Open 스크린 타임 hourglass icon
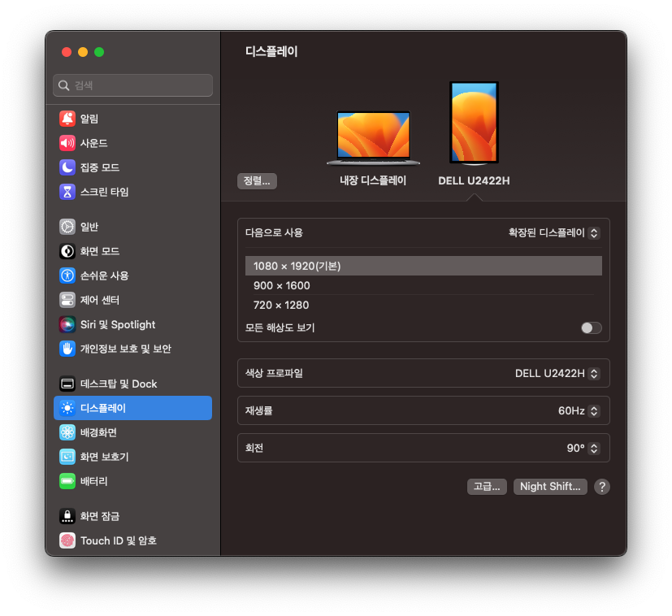 pos(67,192)
